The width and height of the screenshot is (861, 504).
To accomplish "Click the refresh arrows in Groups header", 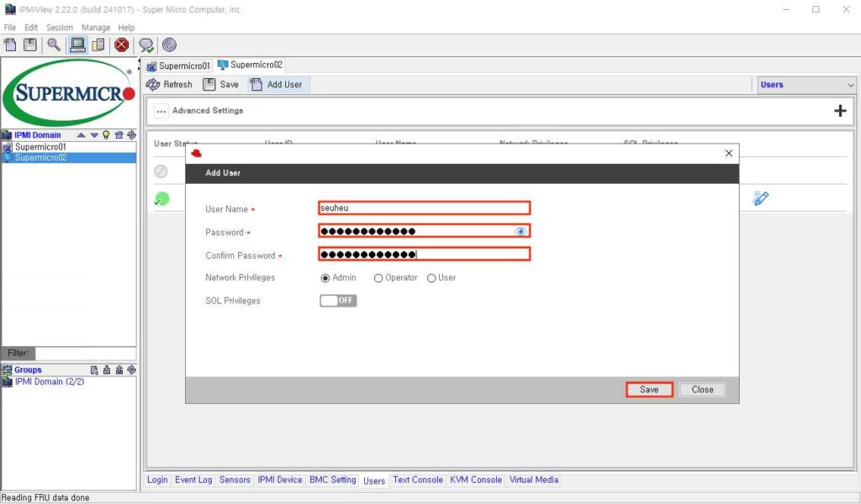I will [x=131, y=370].
